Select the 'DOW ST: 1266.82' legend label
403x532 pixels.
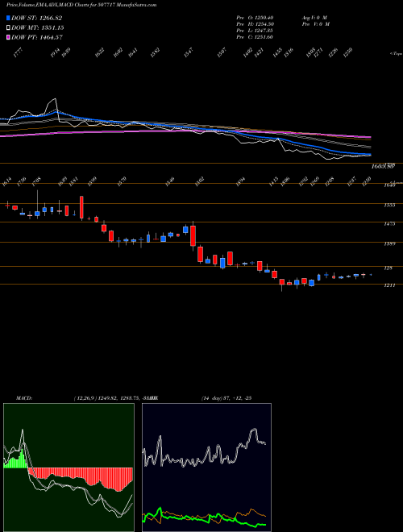(x=36, y=18)
